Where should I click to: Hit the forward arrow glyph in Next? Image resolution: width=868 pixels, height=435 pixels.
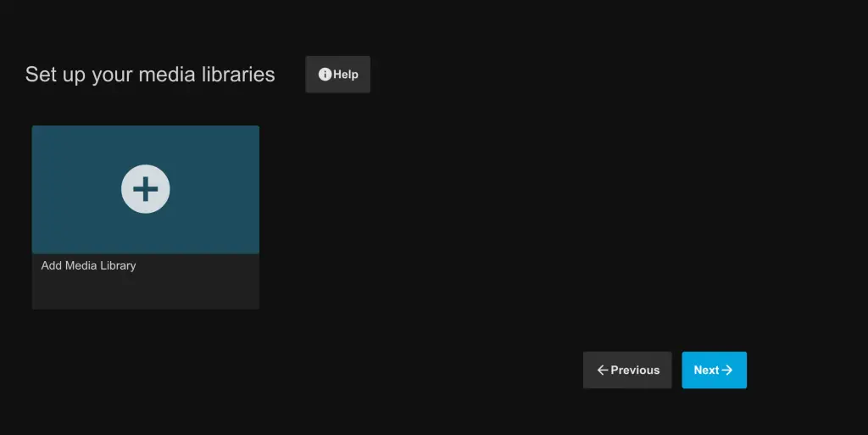click(727, 371)
